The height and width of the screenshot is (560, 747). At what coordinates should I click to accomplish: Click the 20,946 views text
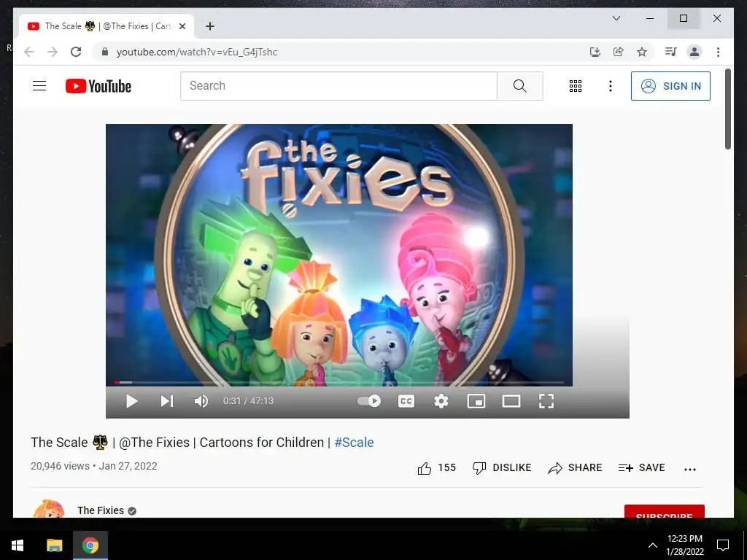[x=60, y=466]
